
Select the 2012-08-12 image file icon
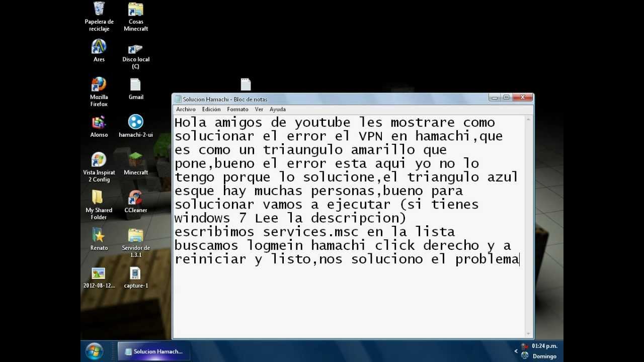[x=99, y=278]
